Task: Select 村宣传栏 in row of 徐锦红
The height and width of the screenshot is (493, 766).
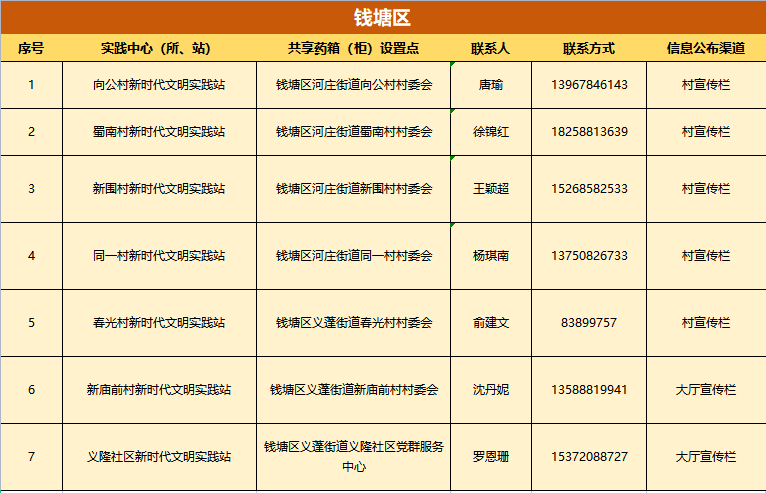Action: point(706,132)
